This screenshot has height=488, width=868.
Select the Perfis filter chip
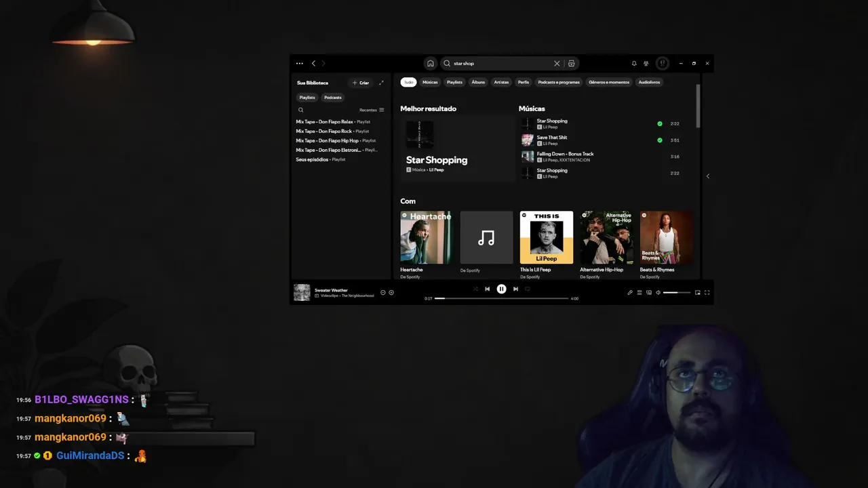click(x=524, y=82)
